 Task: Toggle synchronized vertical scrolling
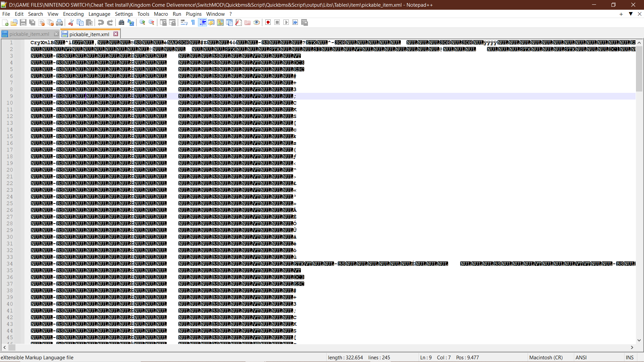(x=163, y=22)
